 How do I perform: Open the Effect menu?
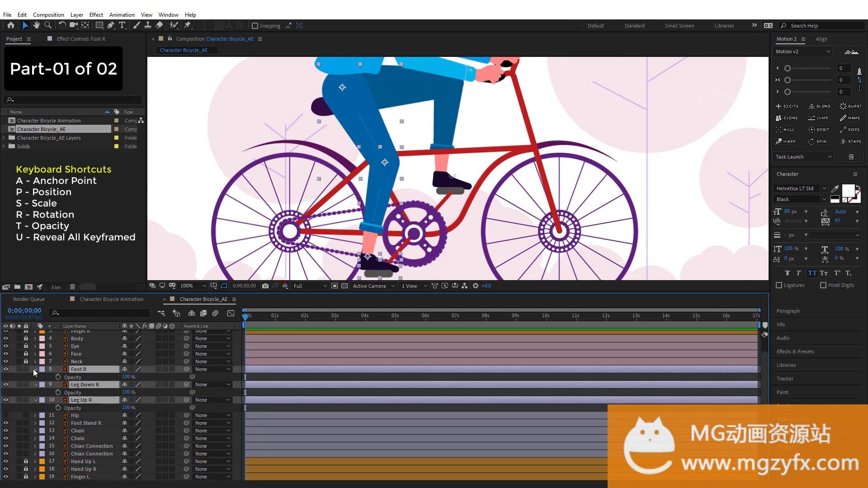[96, 14]
